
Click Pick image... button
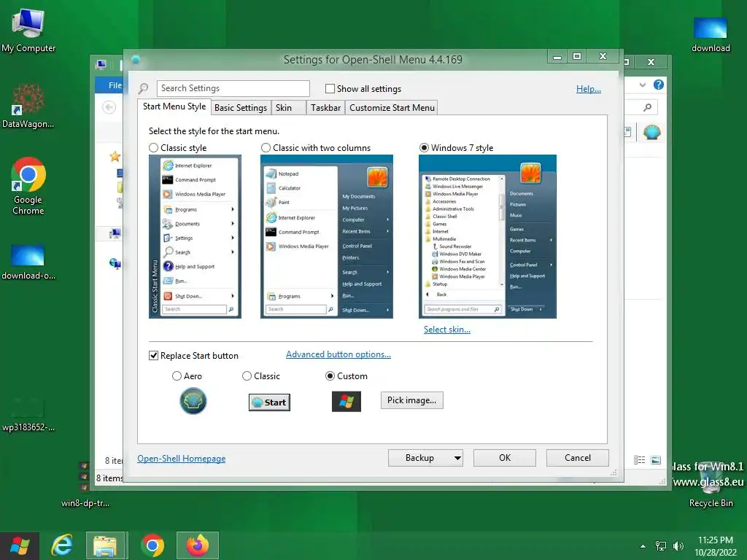click(411, 400)
